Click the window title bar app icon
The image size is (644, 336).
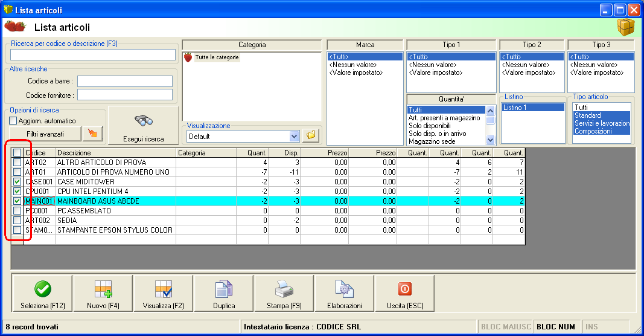tap(8, 10)
